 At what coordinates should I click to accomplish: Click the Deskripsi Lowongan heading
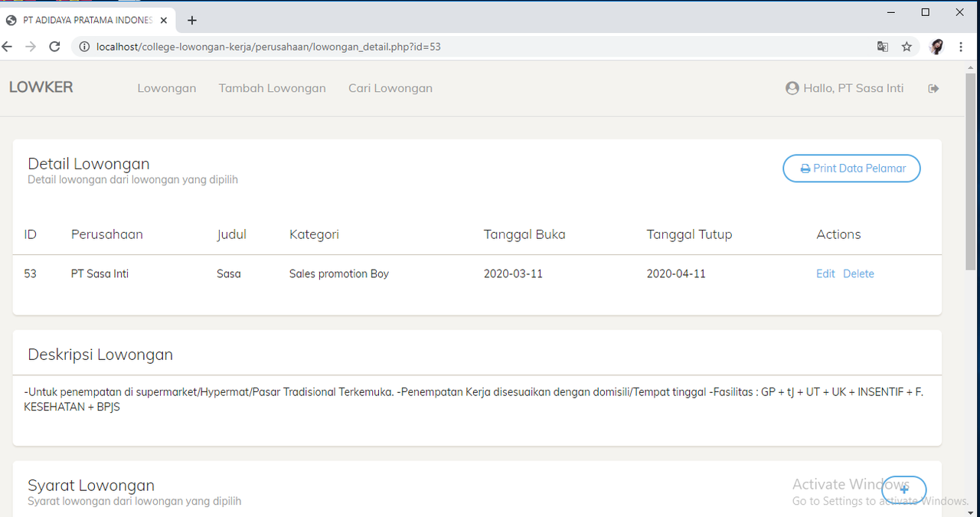click(100, 355)
